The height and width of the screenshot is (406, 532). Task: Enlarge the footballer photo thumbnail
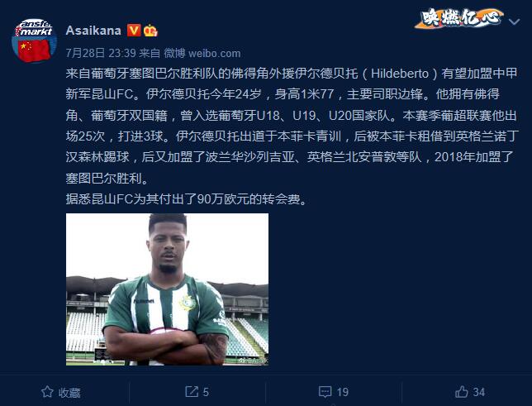pos(167,289)
